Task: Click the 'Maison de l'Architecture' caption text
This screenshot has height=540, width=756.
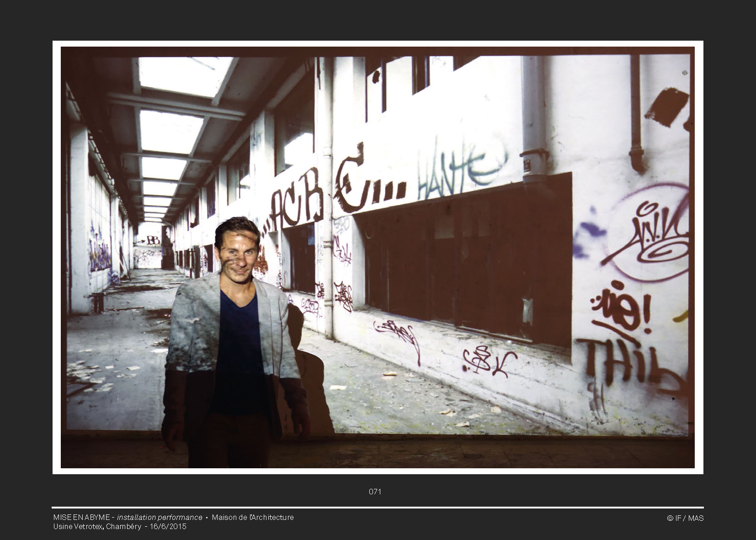Action: tap(253, 517)
